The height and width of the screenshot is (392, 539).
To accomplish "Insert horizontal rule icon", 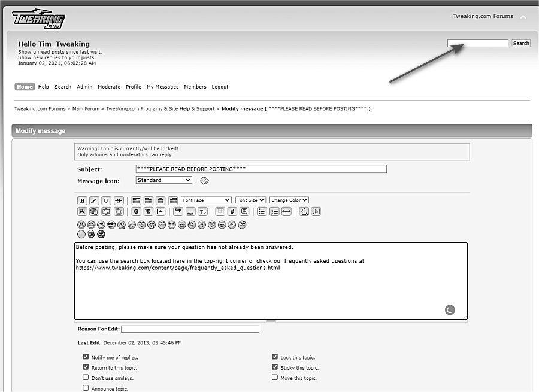I will pyautogui.click(x=286, y=211).
